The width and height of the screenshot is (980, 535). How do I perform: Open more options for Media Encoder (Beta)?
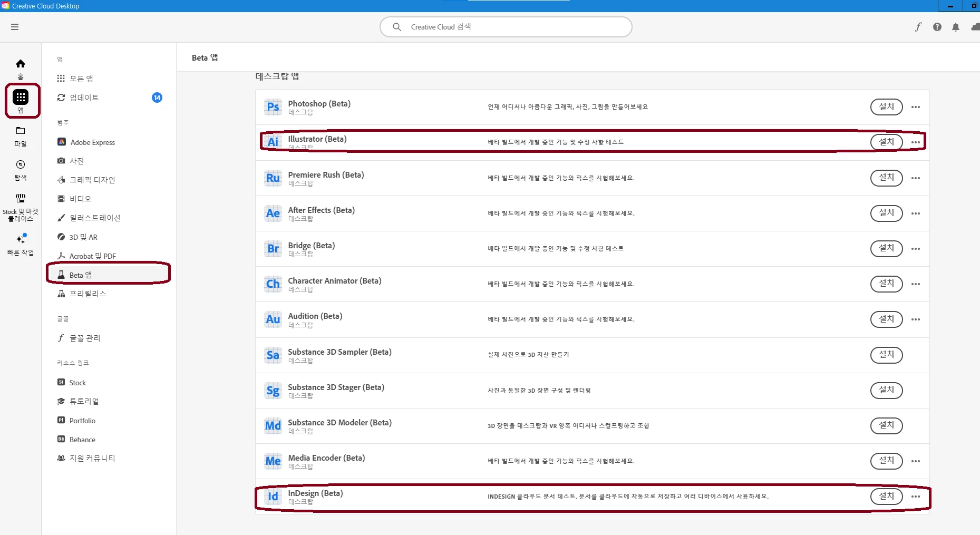point(916,461)
